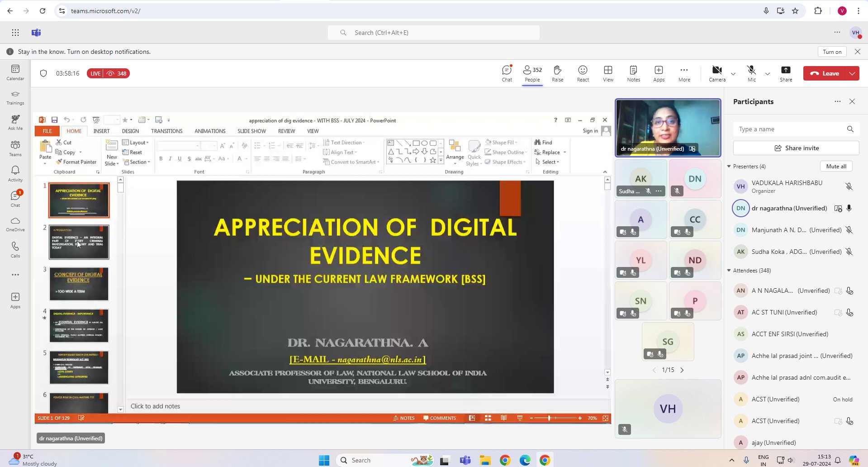The height and width of the screenshot is (467, 868).
Task: Open Microsoft Edge from taskbar
Action: [525, 460]
